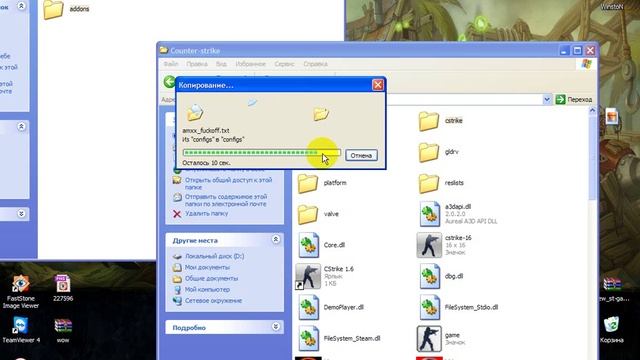Select the a3dapi.dll file icon
This screenshot has width=640, height=360.
click(x=429, y=214)
